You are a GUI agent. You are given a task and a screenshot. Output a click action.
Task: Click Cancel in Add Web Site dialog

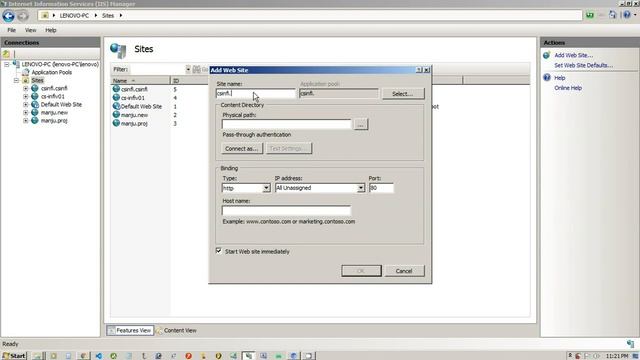click(x=404, y=271)
